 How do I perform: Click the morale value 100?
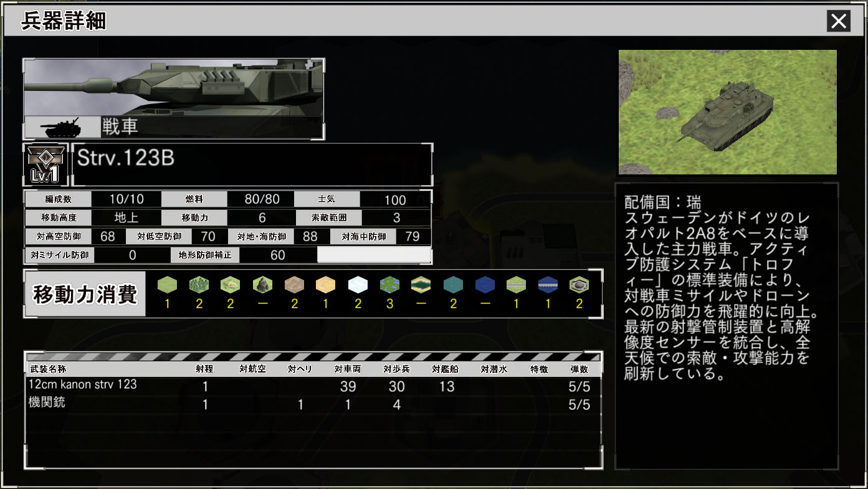[396, 200]
